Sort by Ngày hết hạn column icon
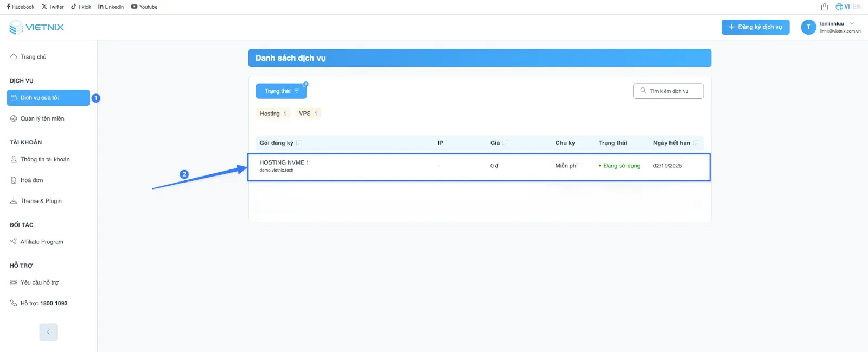This screenshot has width=868, height=352. click(x=695, y=143)
